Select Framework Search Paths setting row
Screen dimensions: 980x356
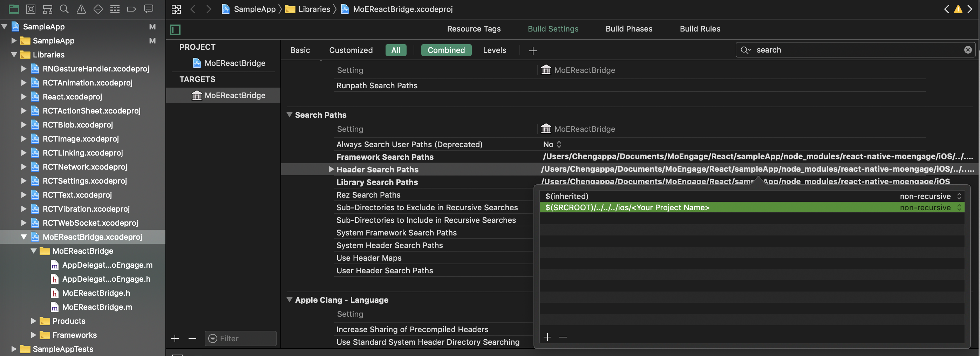pyautogui.click(x=629, y=157)
